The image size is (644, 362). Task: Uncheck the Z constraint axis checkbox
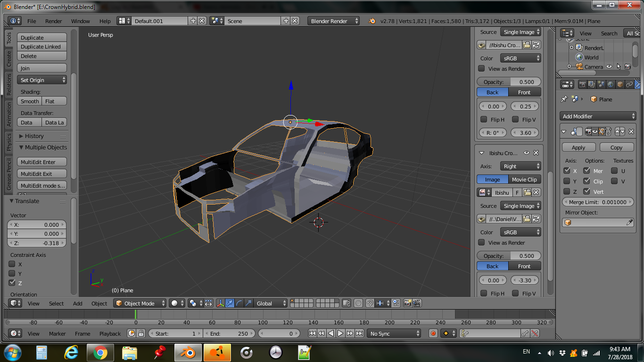[12, 283]
